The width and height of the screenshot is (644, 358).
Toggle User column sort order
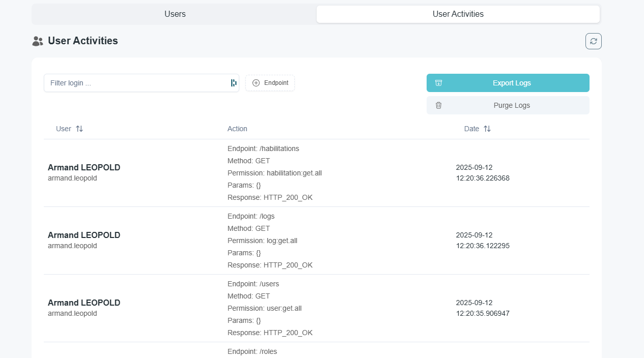[80, 129]
